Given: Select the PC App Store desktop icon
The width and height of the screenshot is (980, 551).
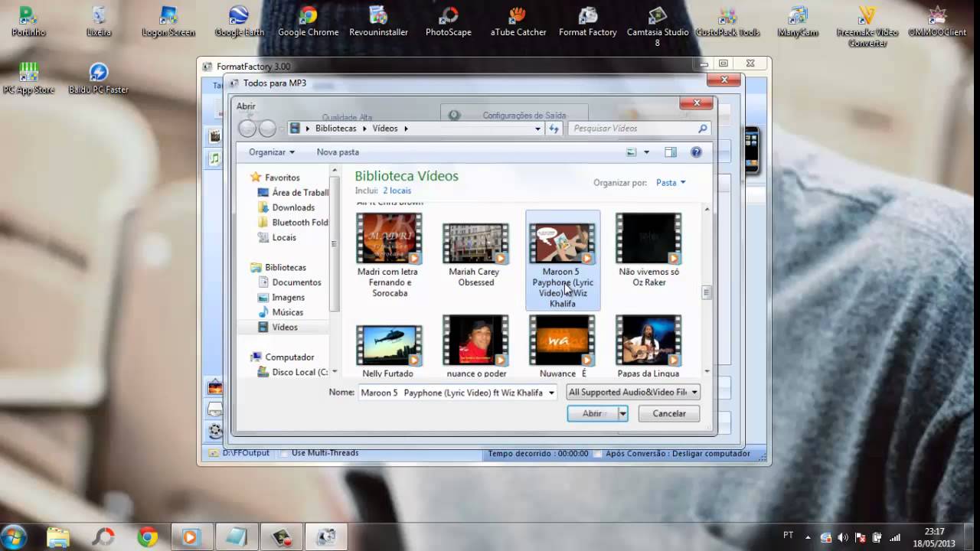Looking at the screenshot, I should coord(28,78).
